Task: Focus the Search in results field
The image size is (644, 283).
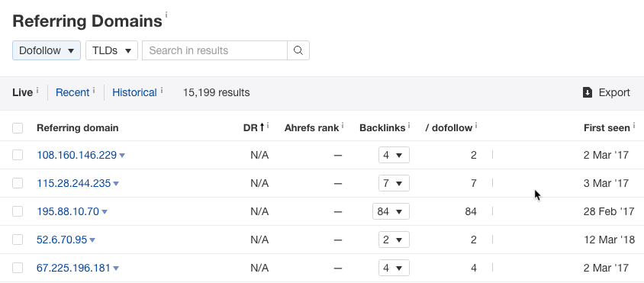Action: point(215,50)
